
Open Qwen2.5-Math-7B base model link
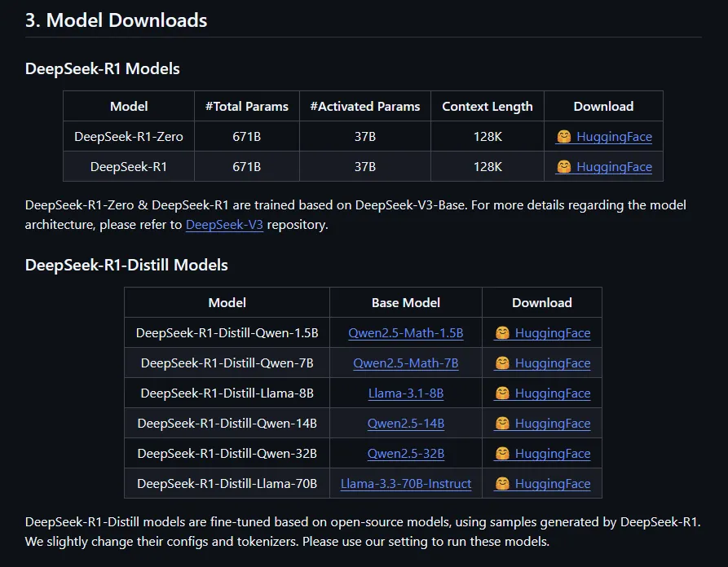(x=406, y=363)
